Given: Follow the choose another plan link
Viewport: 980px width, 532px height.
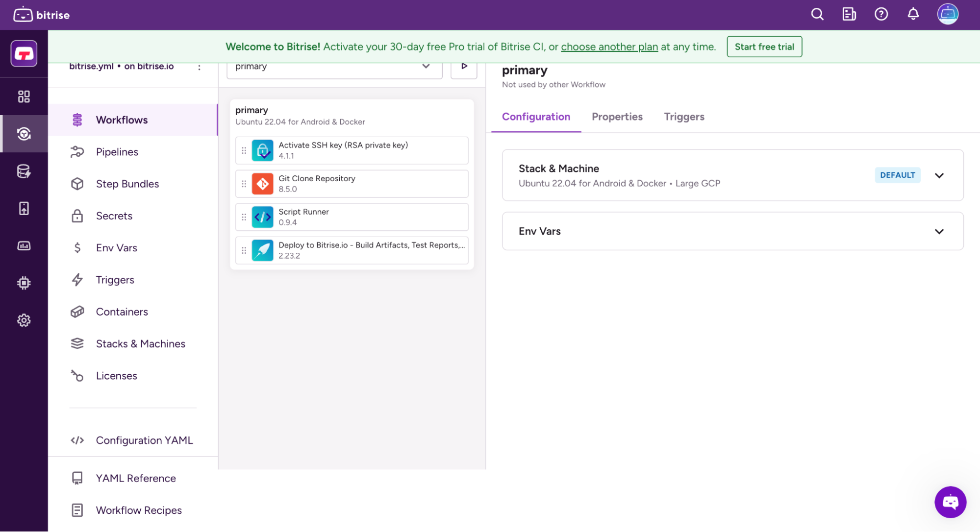Looking at the screenshot, I should 609,47.
